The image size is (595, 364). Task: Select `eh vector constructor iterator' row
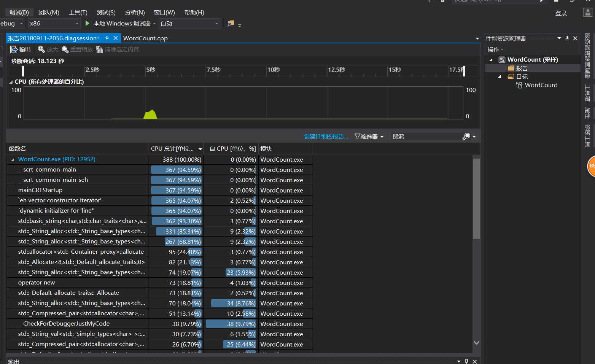[x=160, y=200]
